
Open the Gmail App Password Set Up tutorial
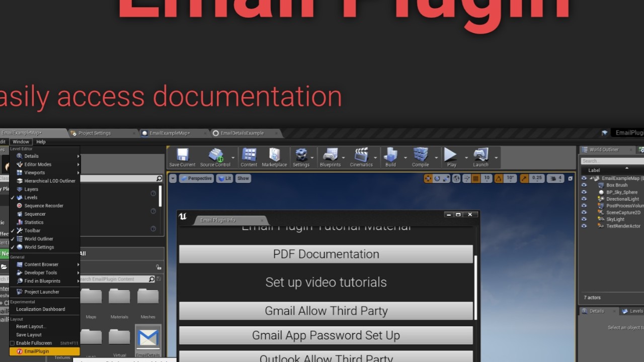(x=326, y=335)
